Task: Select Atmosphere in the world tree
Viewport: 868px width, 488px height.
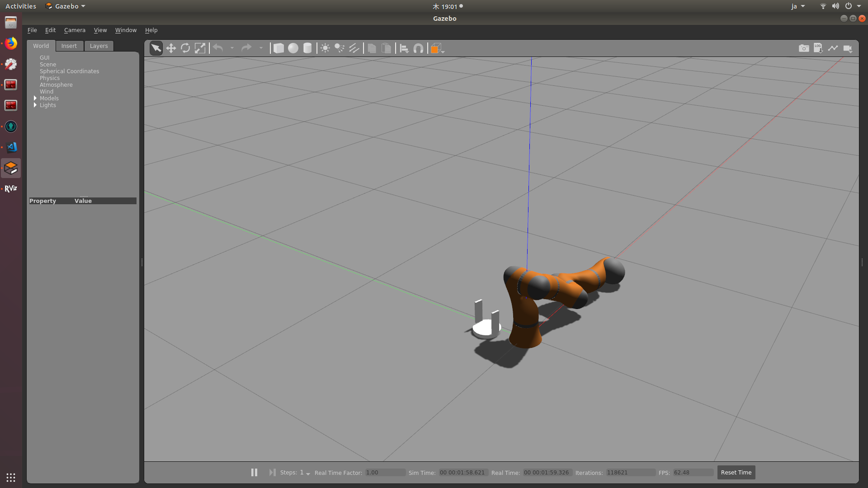Action: [x=56, y=84]
